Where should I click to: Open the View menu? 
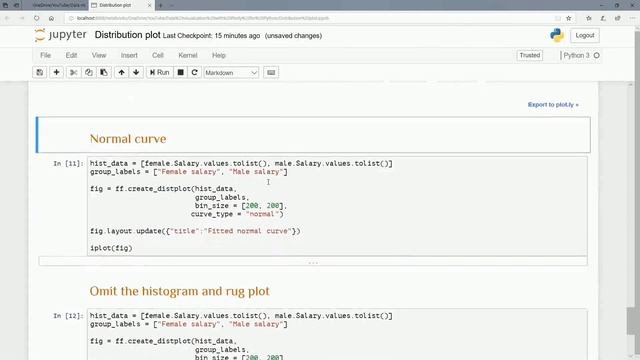point(99,55)
